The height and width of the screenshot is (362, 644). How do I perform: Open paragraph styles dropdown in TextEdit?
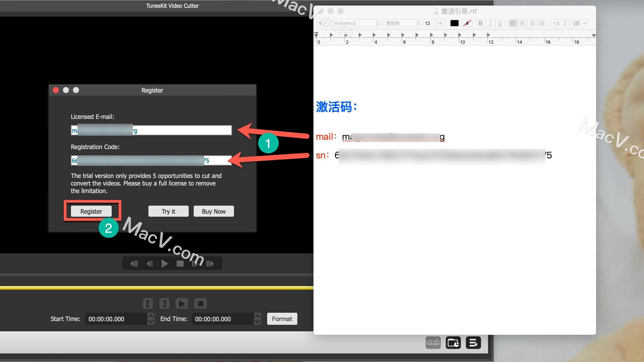(x=323, y=23)
